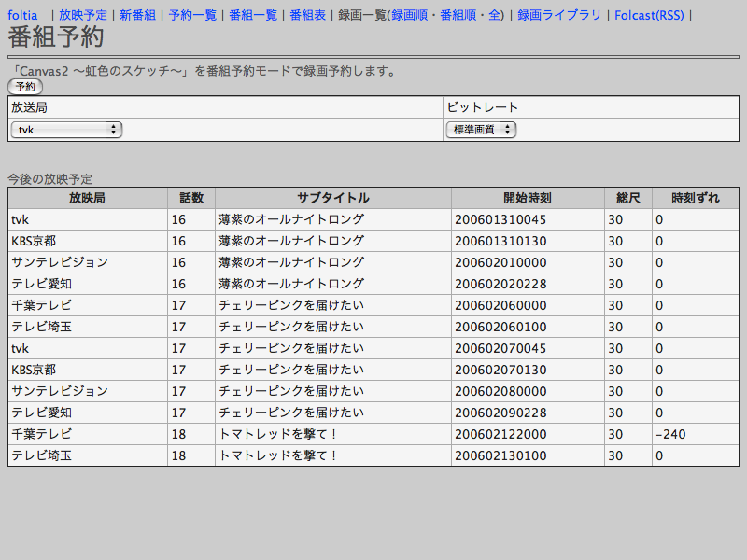Open the 放送局 tvk dropdown
This screenshot has width=747, height=560.
66,130
